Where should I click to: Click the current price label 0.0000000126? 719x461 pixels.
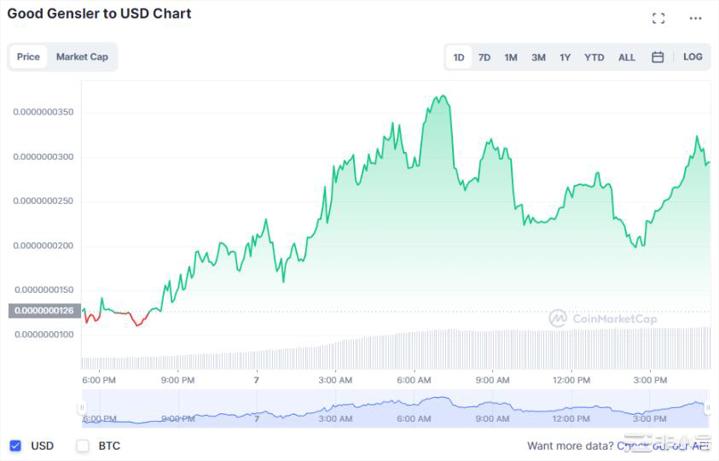pyautogui.click(x=42, y=310)
